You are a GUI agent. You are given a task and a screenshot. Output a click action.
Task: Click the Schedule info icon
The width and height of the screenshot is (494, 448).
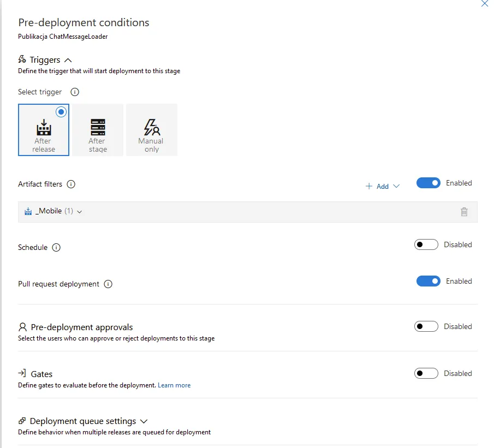56,248
